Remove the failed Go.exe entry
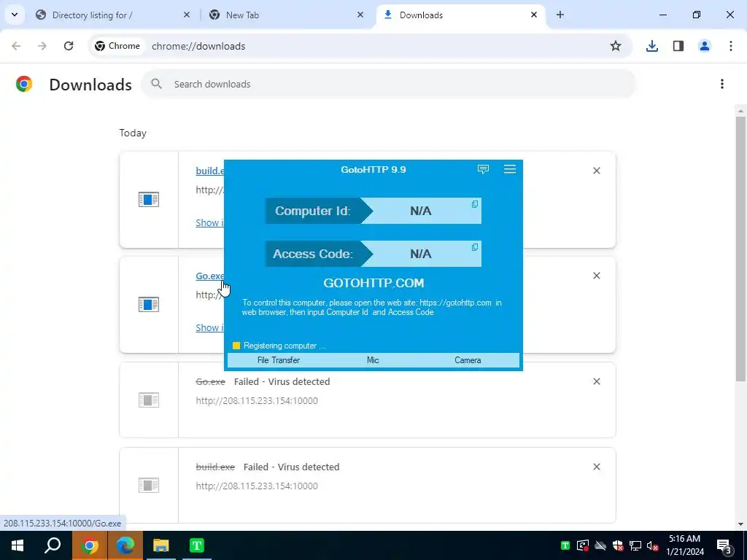The height and width of the screenshot is (560, 747). (x=597, y=381)
